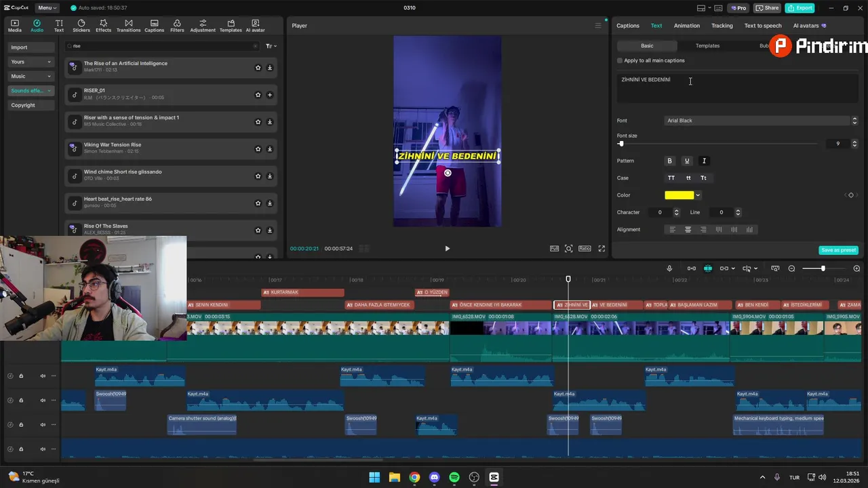Zoom in the timeline
The width and height of the screenshot is (868, 488).
pyautogui.click(x=856, y=268)
